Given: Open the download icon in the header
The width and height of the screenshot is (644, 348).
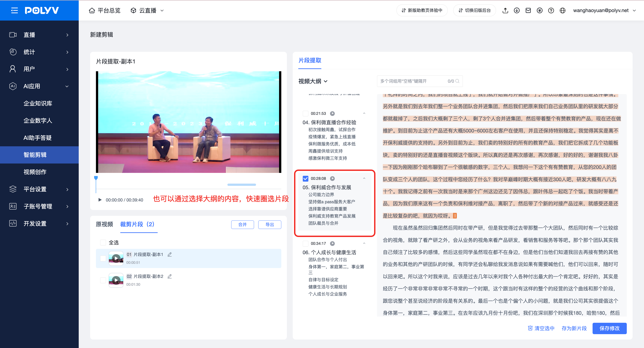Looking at the screenshot, I should click(x=517, y=10).
